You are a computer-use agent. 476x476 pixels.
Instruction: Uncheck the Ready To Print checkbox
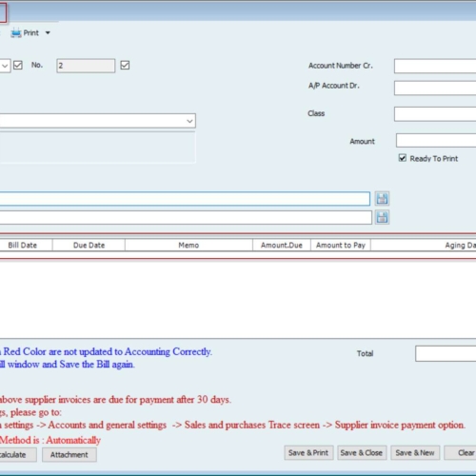coord(403,158)
